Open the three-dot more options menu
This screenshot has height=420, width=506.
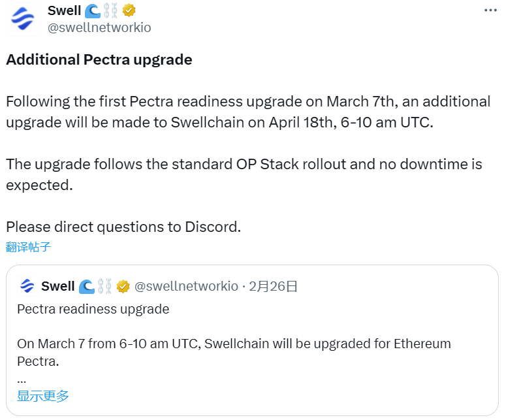coord(490,10)
